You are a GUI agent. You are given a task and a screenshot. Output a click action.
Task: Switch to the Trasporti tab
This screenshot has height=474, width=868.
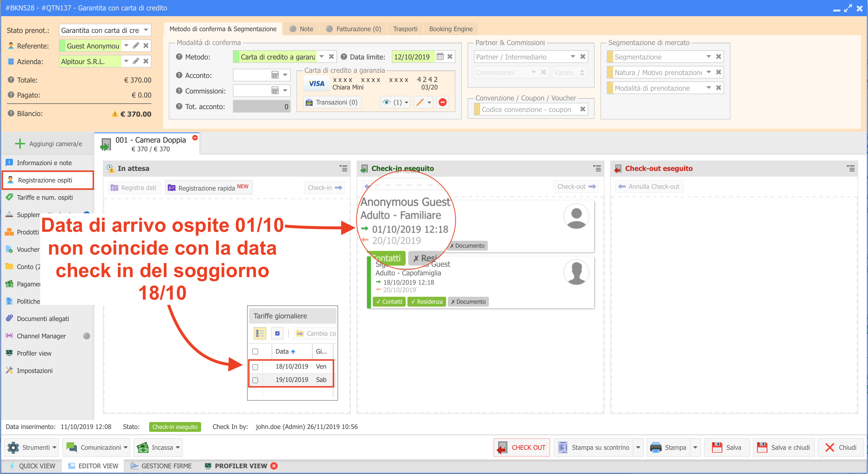pos(405,29)
